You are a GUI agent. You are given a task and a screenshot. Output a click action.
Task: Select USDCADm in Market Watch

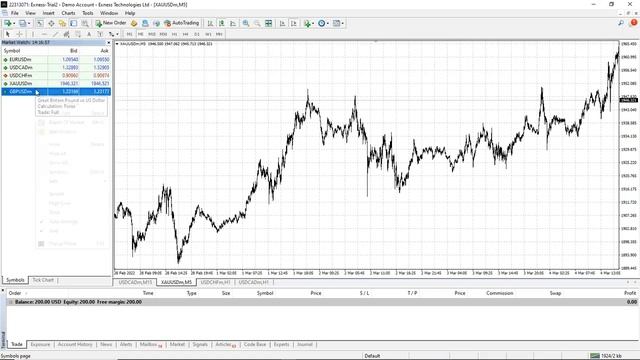coord(56,67)
